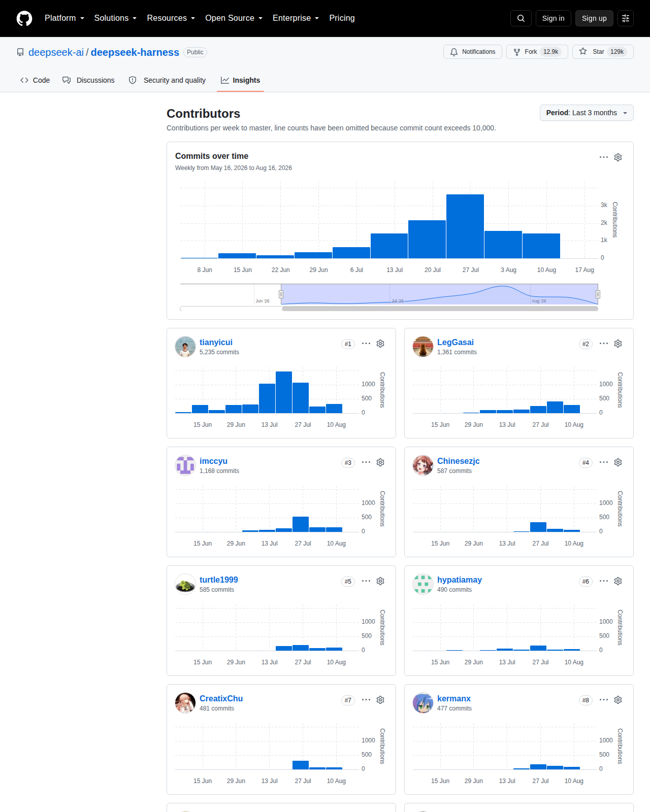This screenshot has width=650, height=812.
Task: Open the gear icon on imccyu's card
Action: click(x=380, y=462)
